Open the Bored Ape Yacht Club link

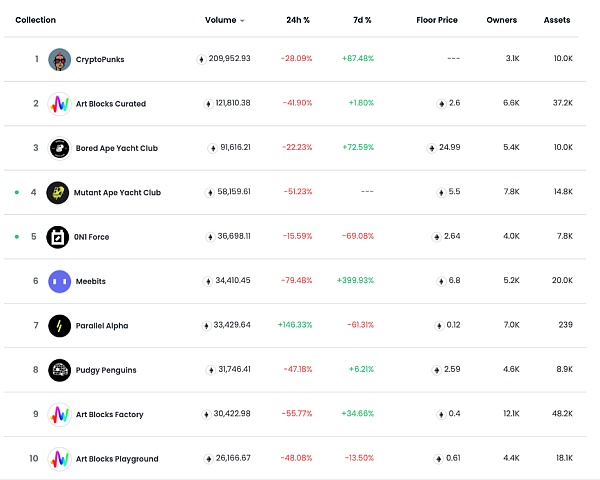[117, 148]
